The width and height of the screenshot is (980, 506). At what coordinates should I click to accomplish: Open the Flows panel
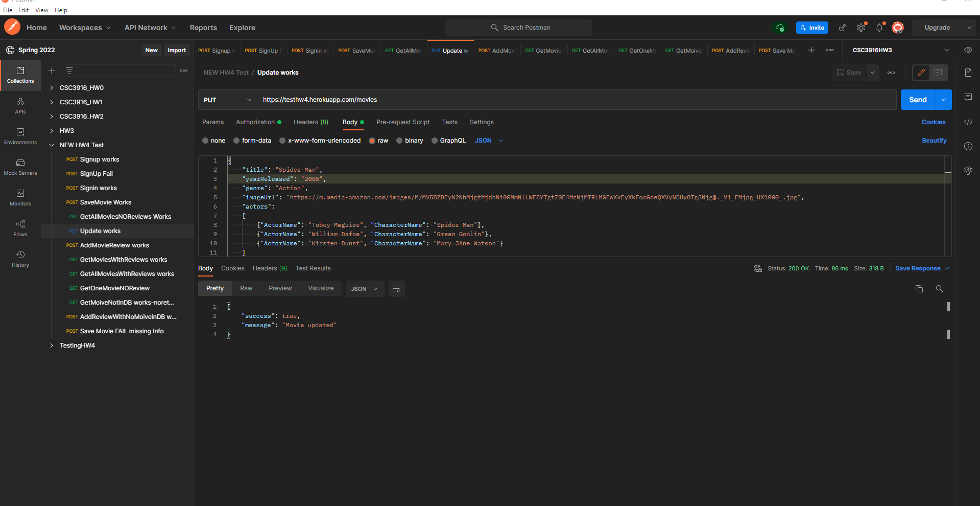coord(20,228)
